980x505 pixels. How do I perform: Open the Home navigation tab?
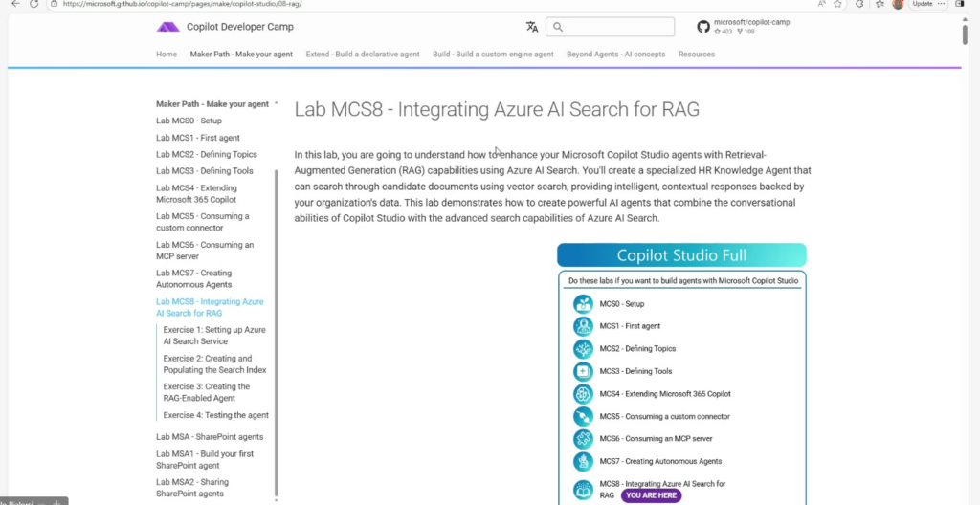(167, 55)
